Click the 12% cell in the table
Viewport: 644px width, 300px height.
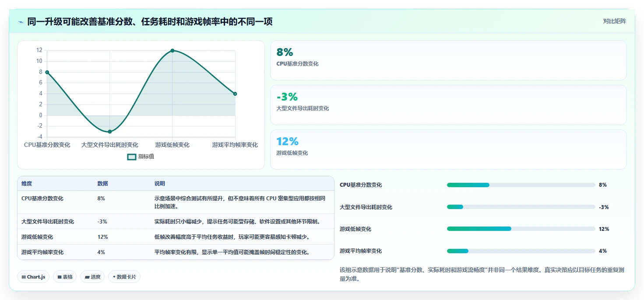(x=102, y=237)
